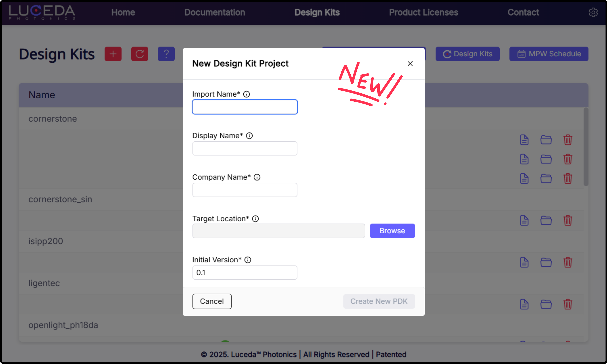
Task: Click the Target Location info icon
Action: (255, 219)
